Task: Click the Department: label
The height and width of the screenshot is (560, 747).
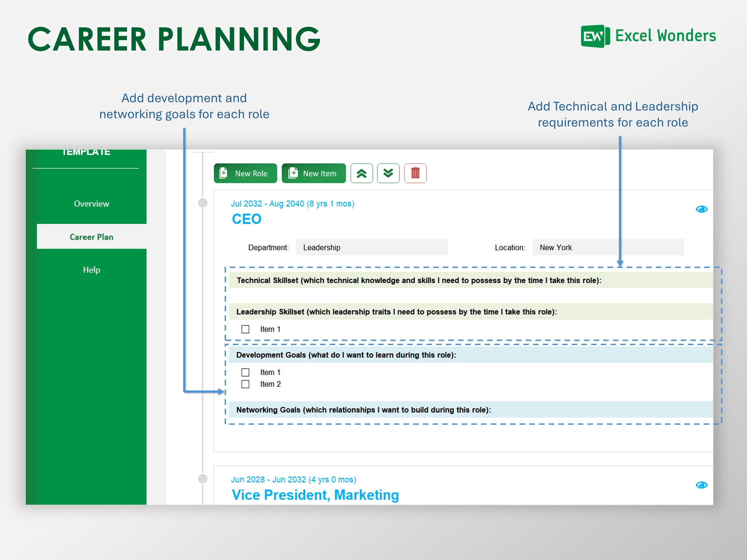Action: 268,248
